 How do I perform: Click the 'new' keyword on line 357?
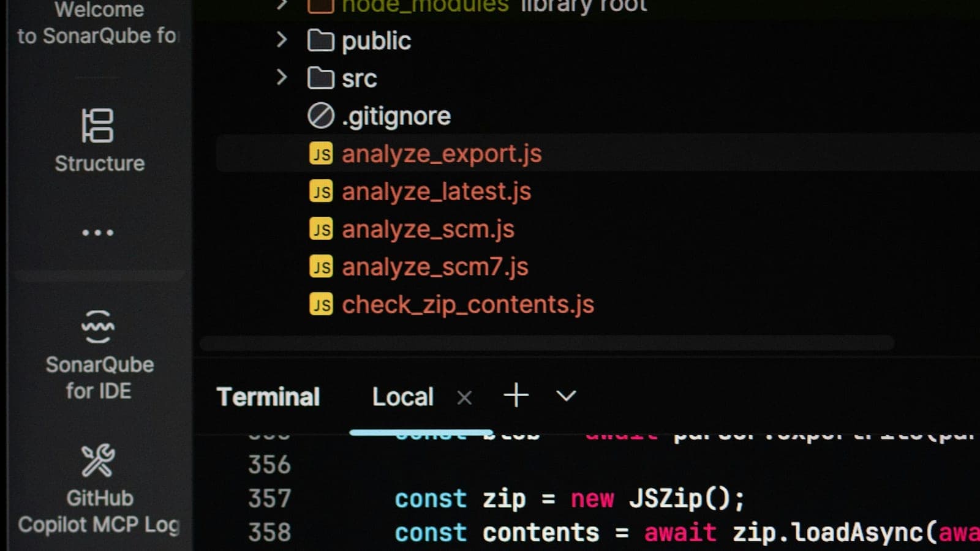click(592, 499)
